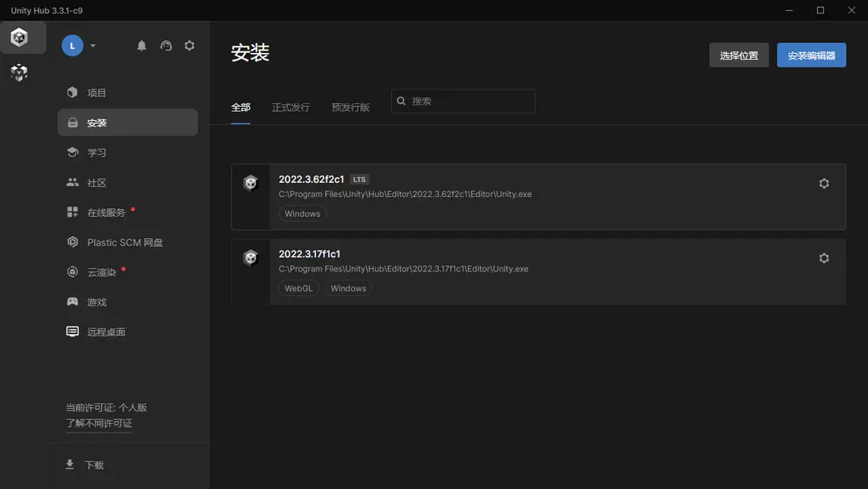868x489 pixels.
Task: Open preferences with the top gear icon
Action: click(189, 45)
